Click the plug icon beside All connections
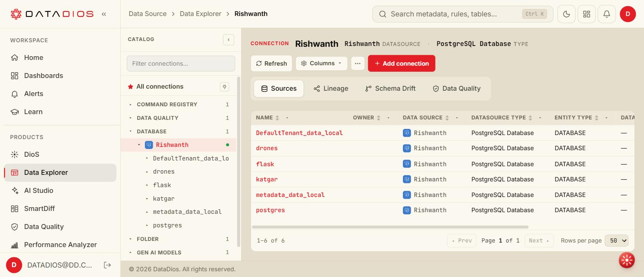644x277 pixels. pyautogui.click(x=224, y=87)
